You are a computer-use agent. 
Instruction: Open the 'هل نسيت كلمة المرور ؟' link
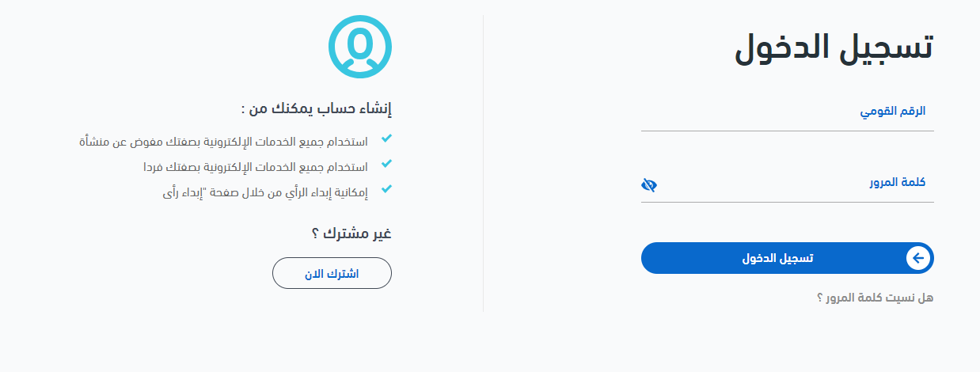[875, 298]
